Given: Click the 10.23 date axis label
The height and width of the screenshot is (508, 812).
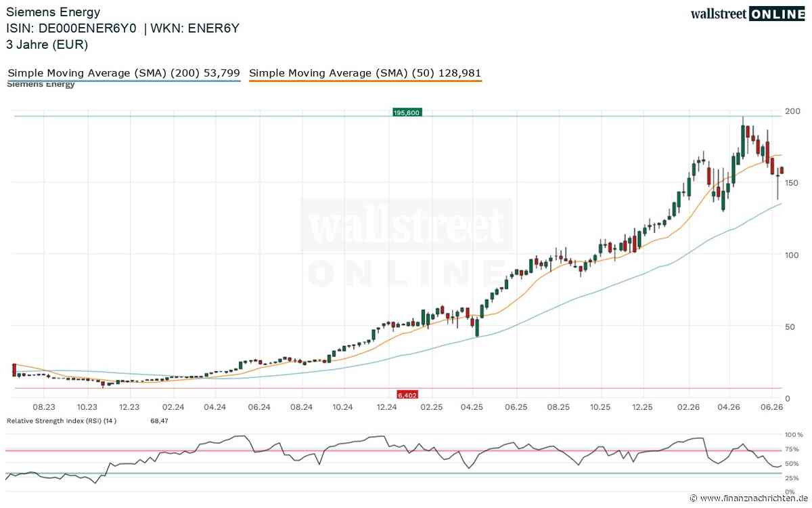Looking at the screenshot, I should [86, 407].
